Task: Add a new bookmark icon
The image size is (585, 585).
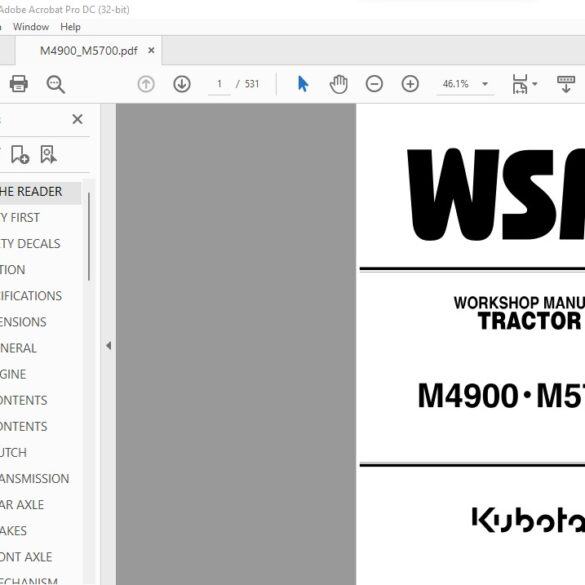Action: click(20, 154)
